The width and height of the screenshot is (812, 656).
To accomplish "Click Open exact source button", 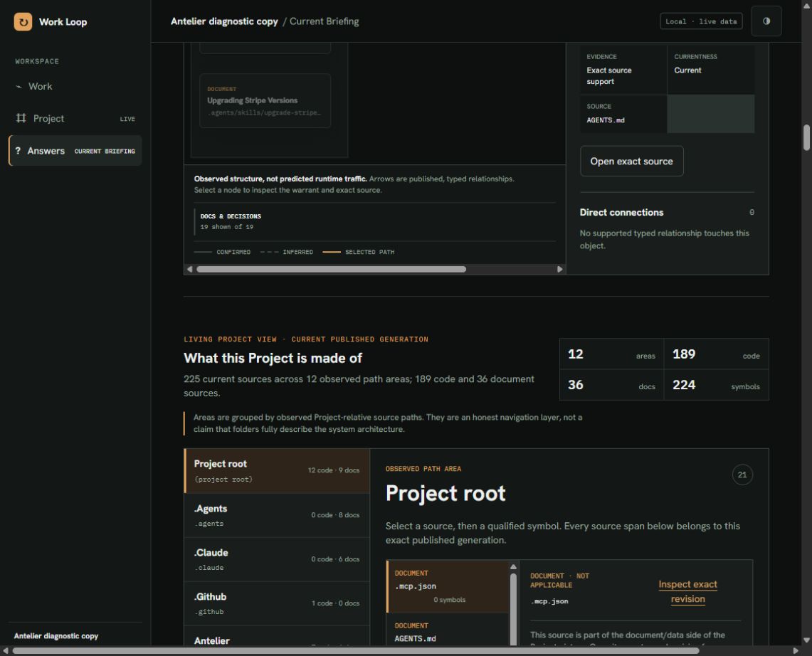I will coord(631,161).
